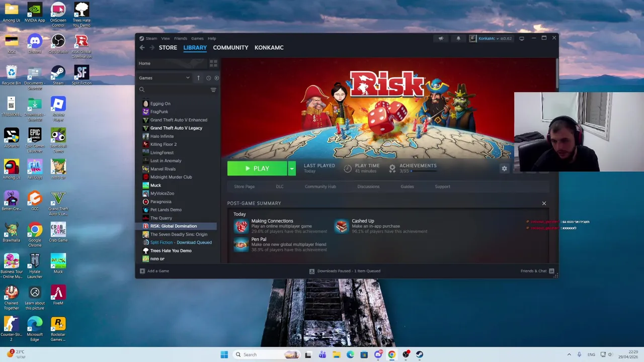Open Pen Pal achievement icon

pos(241,244)
